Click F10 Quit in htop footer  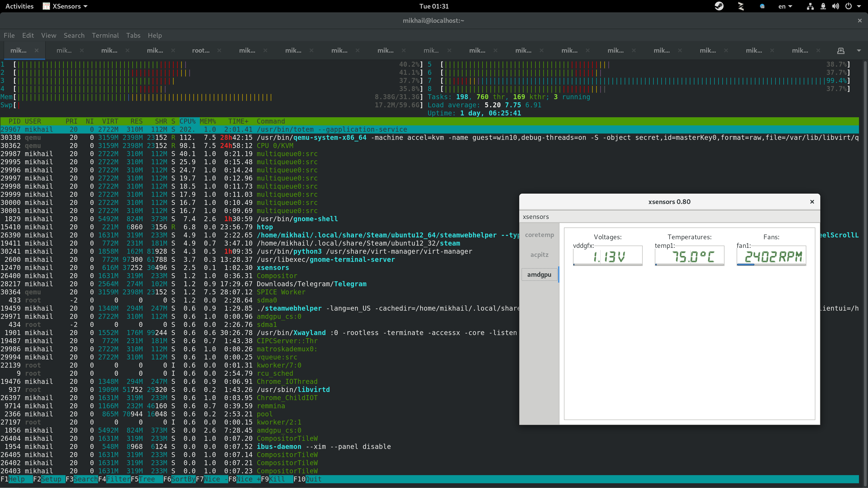(x=313, y=479)
